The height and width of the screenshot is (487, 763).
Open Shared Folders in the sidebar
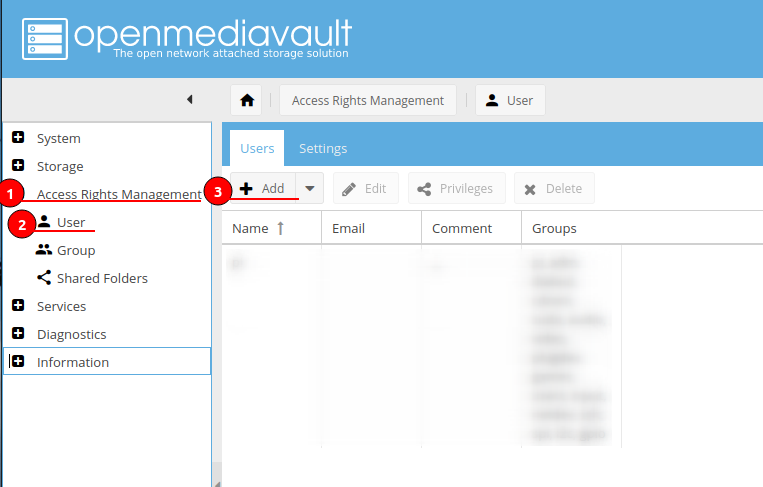click(102, 278)
